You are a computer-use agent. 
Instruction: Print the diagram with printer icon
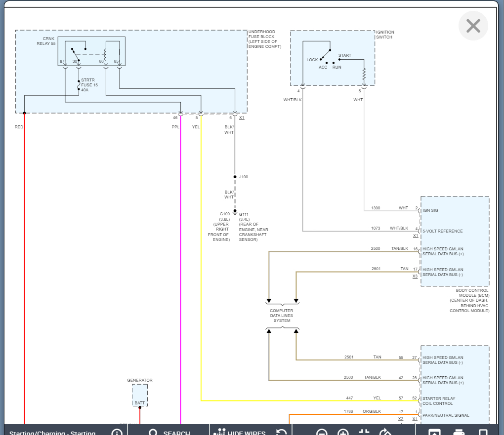pyautogui.click(x=459, y=433)
